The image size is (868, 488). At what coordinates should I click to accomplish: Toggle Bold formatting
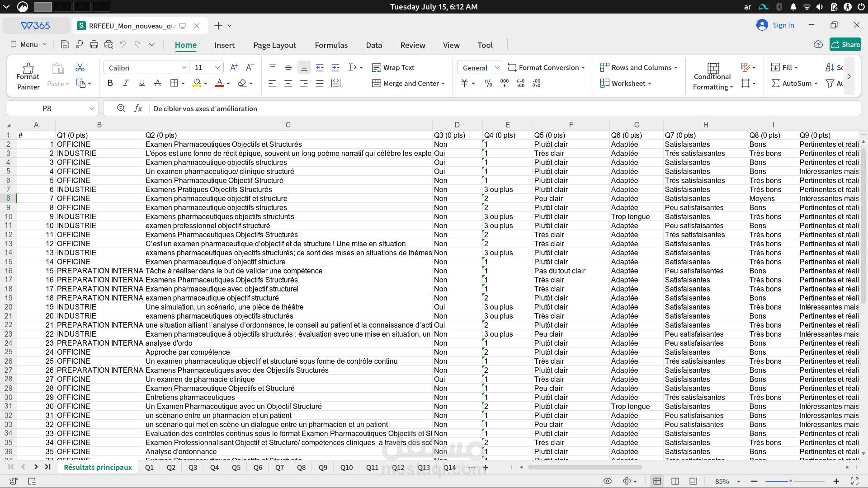coord(110,83)
